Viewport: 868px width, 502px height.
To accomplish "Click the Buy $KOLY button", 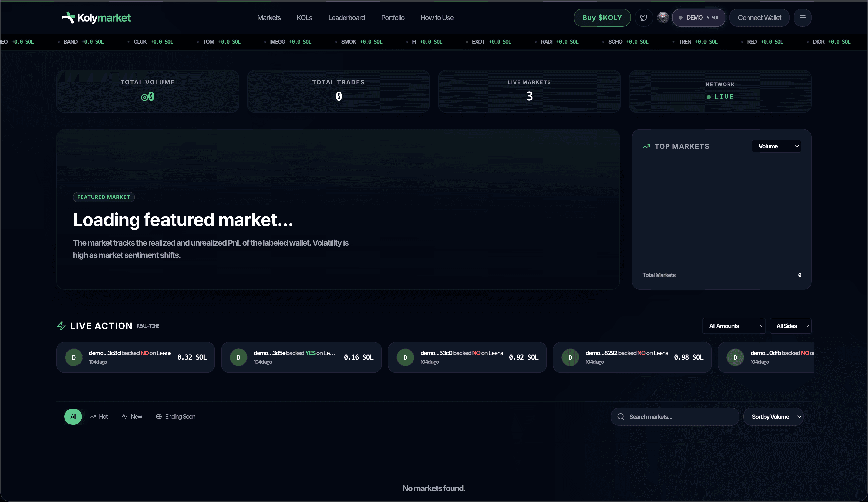I will [602, 18].
